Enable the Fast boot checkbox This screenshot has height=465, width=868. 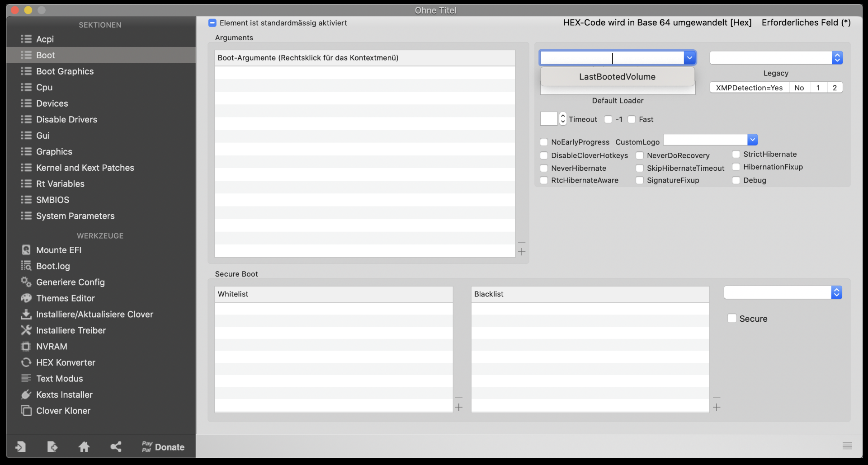pyautogui.click(x=632, y=119)
